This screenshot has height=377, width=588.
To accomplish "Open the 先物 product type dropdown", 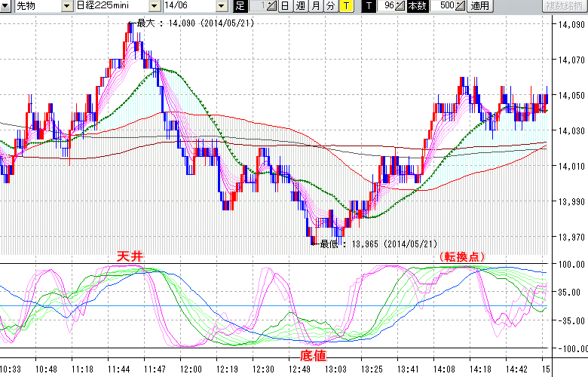I will pyautogui.click(x=66, y=6).
